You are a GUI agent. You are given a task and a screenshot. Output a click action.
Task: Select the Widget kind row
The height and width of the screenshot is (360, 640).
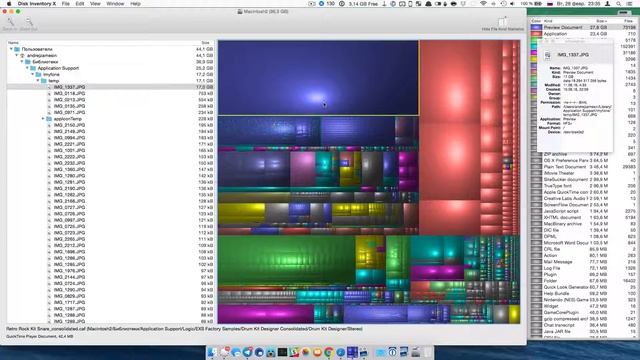point(584,306)
